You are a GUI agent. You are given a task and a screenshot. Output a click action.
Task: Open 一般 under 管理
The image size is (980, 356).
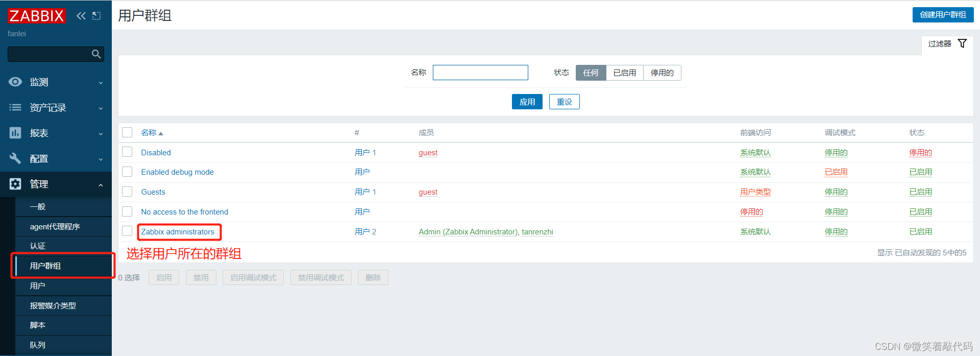click(x=63, y=207)
